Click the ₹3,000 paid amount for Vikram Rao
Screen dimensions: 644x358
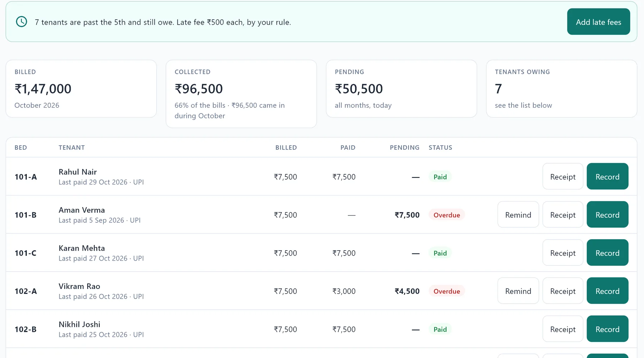[x=344, y=291]
